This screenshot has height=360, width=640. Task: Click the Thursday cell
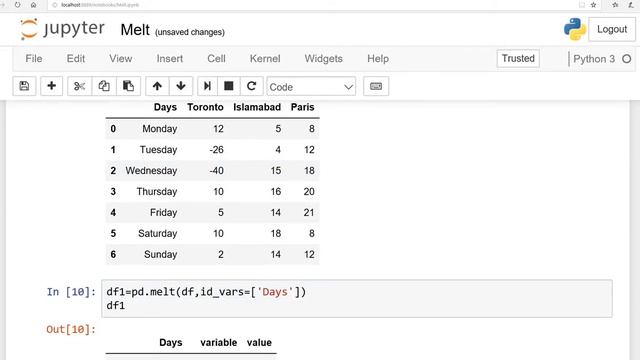[157, 191]
